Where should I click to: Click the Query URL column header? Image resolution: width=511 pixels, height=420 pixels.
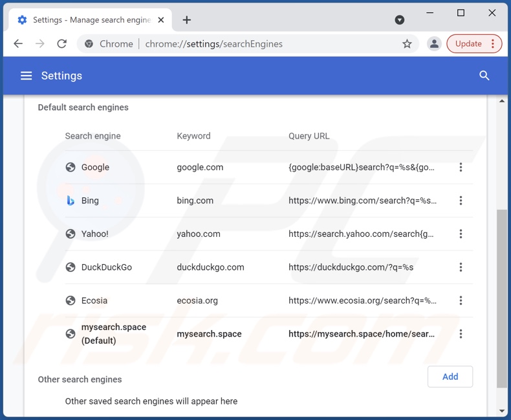pyautogui.click(x=309, y=136)
